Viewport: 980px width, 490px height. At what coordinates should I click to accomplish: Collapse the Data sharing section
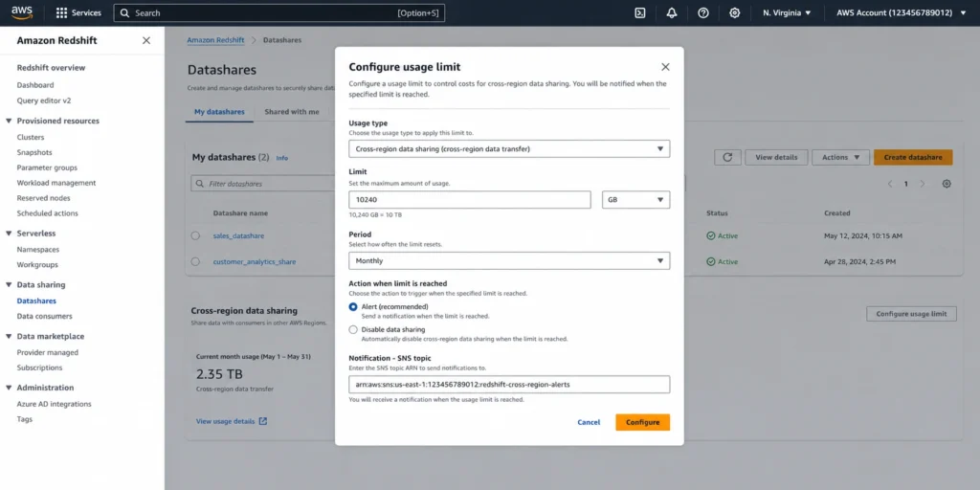pos(9,285)
